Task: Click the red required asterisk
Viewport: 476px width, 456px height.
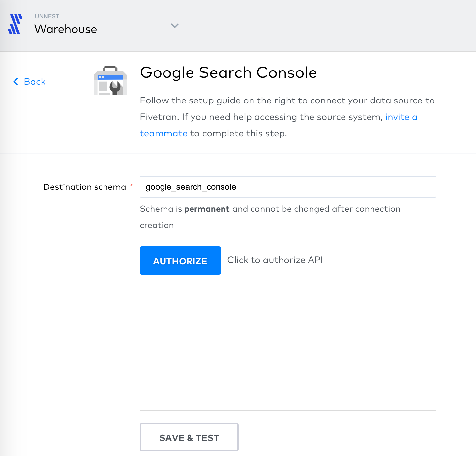Action: coord(131,185)
